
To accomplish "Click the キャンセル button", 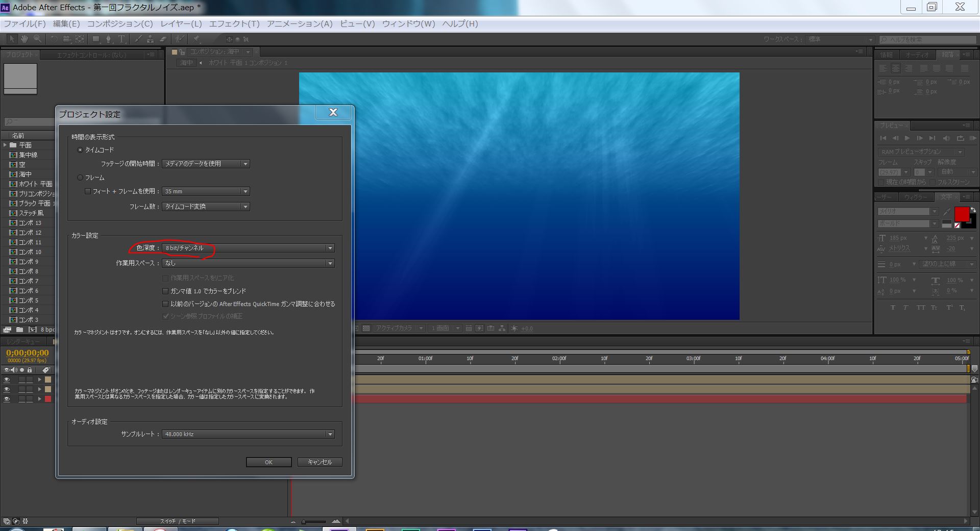I will [x=320, y=462].
